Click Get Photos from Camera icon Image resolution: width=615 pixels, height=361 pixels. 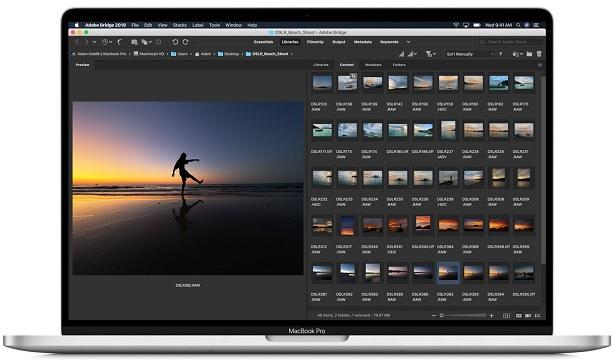point(134,42)
